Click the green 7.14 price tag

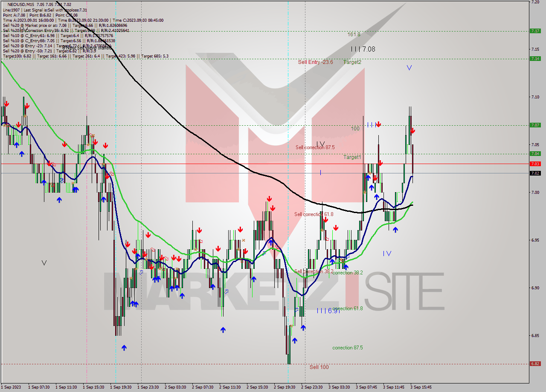coord(534,58)
